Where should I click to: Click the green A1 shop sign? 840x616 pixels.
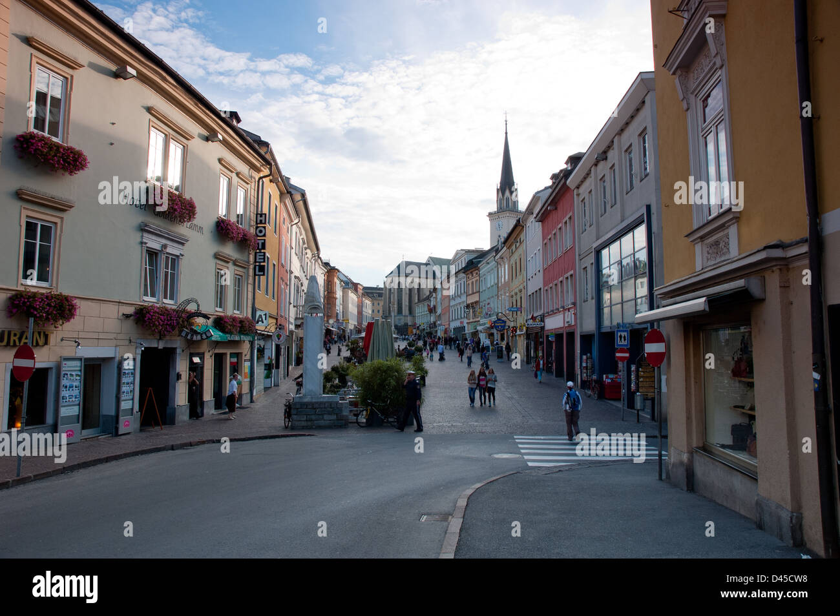(x=262, y=318)
